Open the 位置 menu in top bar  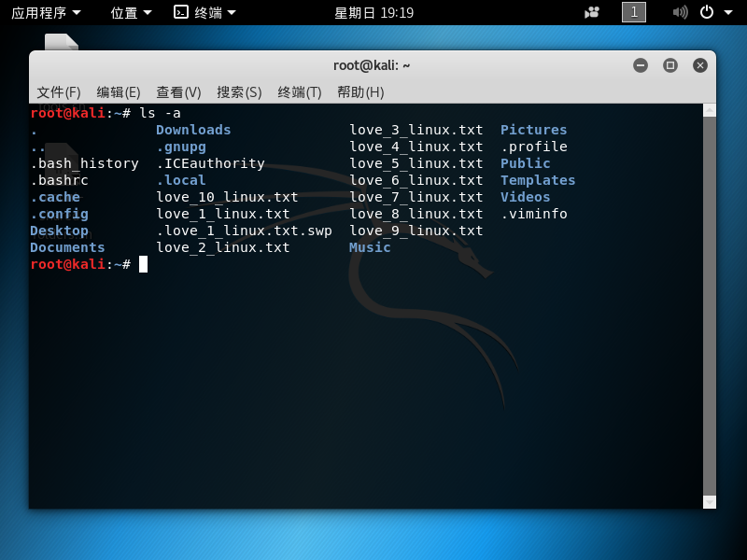[131, 12]
